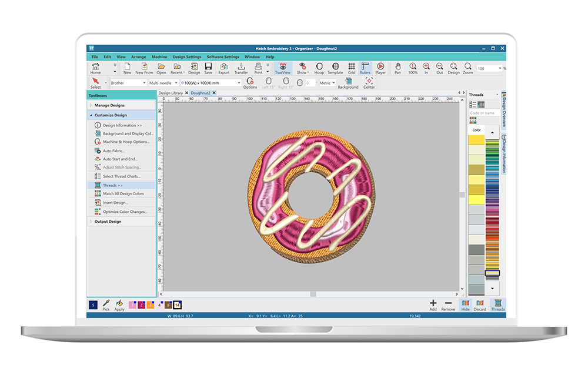
Task: Click the Export design icon
Action: [224, 68]
